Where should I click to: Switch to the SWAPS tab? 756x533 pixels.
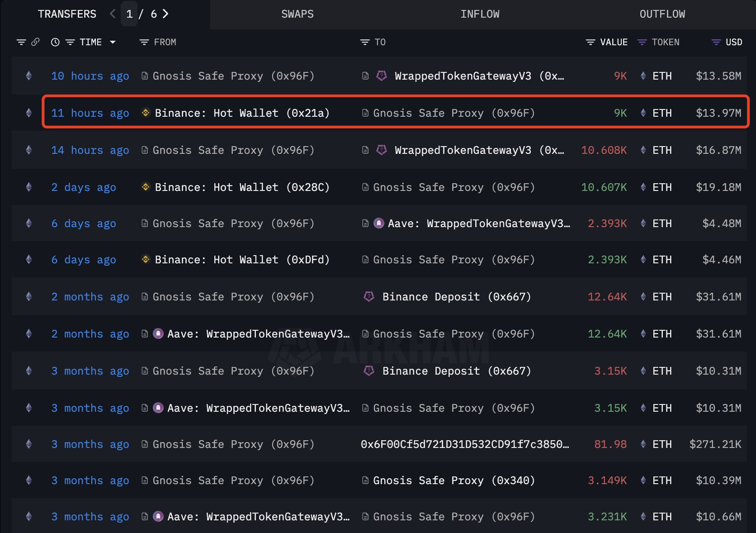click(297, 14)
